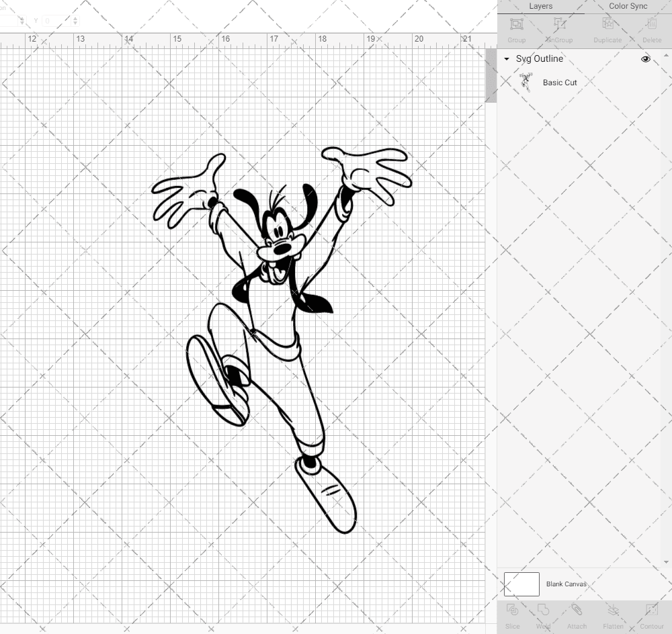Click the Duplicate icon
Screen dimensions: 672x634
(x=607, y=24)
